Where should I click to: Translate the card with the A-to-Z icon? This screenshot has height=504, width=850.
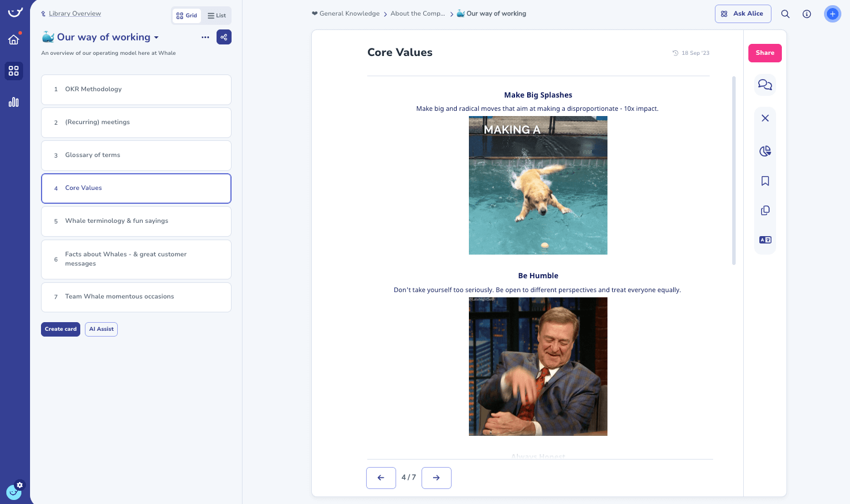point(765,240)
